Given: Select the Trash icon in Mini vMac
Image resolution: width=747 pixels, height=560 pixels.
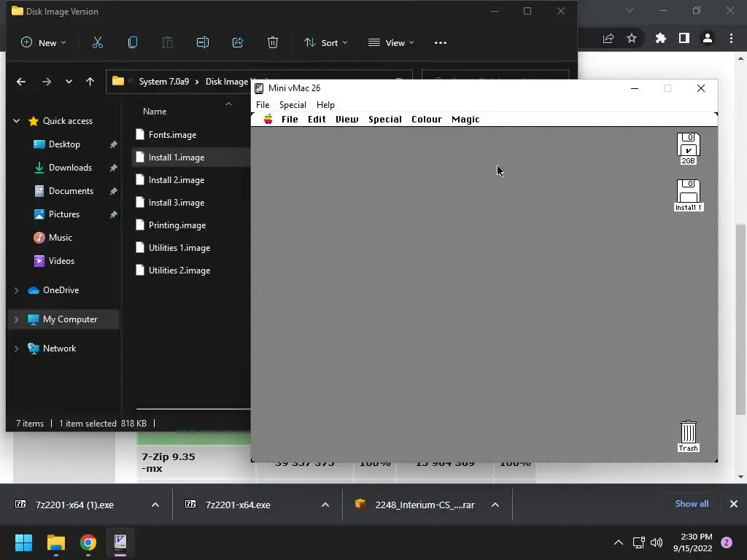Looking at the screenshot, I should click(x=688, y=432).
